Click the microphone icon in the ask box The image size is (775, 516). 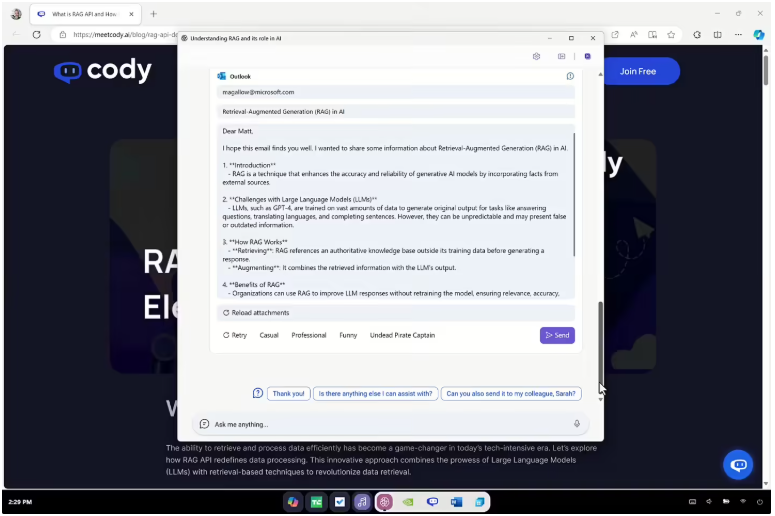pyautogui.click(x=577, y=424)
